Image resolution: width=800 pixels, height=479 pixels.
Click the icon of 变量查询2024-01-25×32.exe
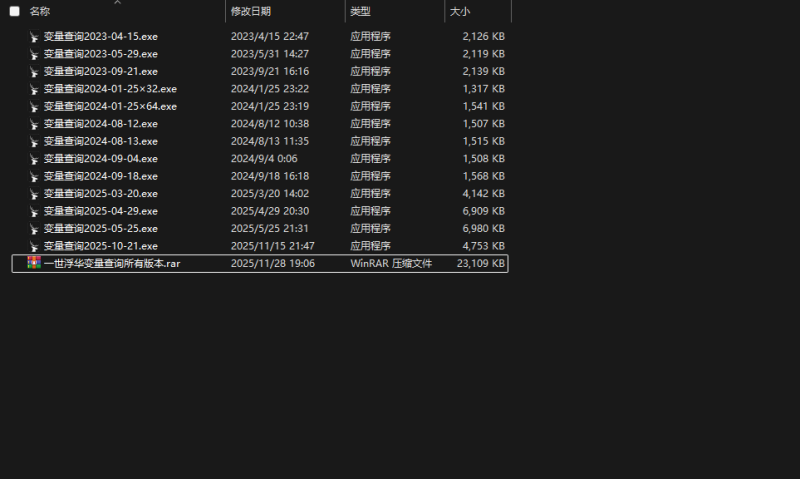(x=34, y=89)
